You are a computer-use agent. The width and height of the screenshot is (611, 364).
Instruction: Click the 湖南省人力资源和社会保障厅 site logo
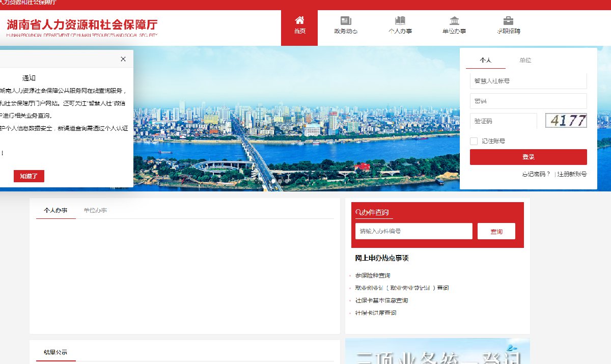tap(82, 27)
